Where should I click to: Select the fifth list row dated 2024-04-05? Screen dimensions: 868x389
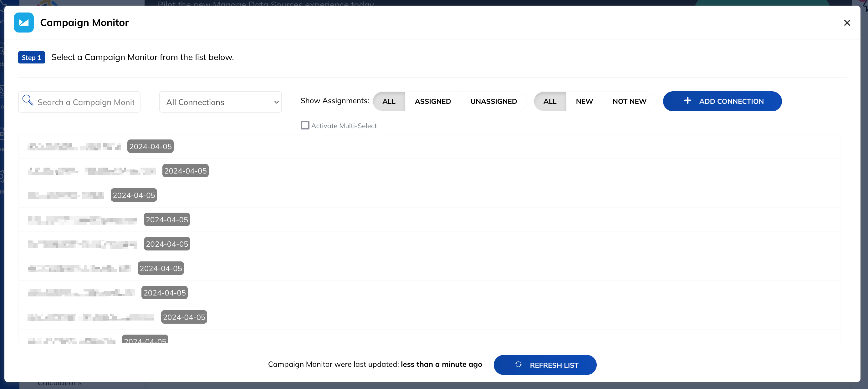pos(429,244)
